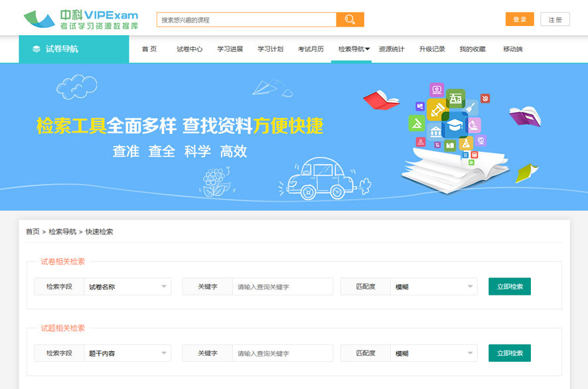This screenshot has width=588, height=389.
Task: Click the green Aa font icon in banner
Action: coord(456,98)
